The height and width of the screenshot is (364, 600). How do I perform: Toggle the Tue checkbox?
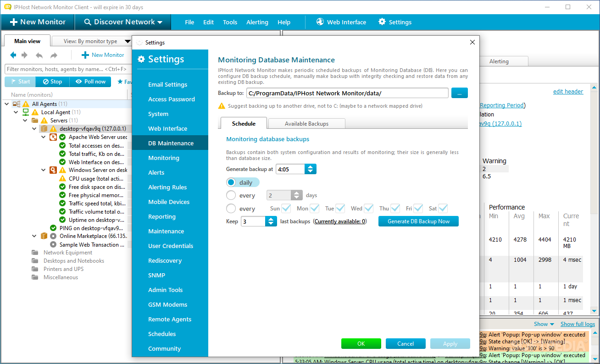click(x=340, y=208)
